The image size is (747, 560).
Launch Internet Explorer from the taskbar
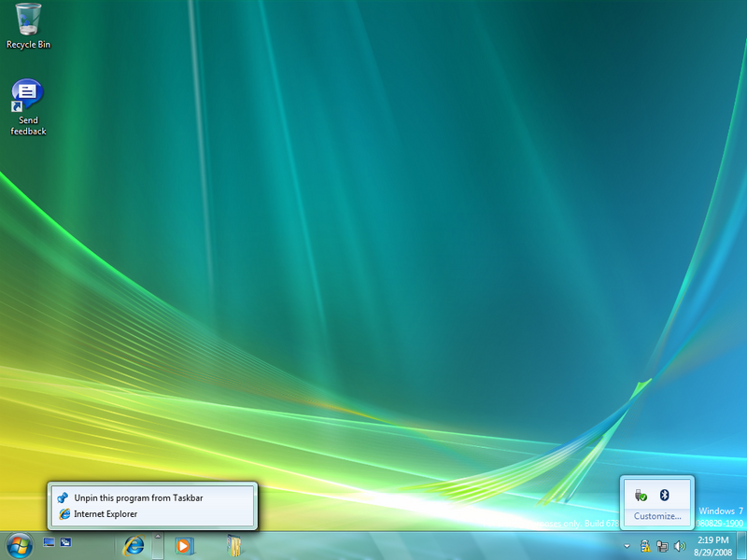(x=134, y=546)
